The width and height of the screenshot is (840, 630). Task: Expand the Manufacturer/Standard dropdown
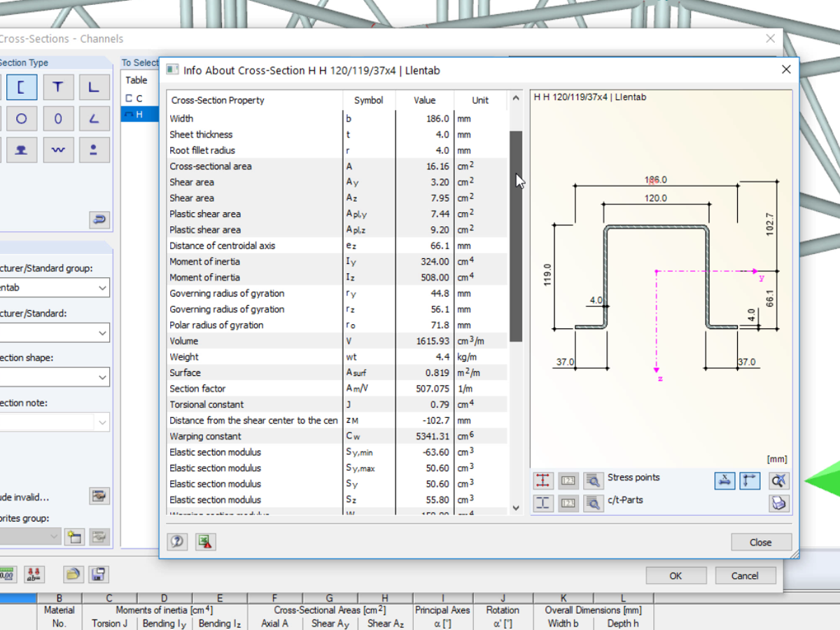[102, 332]
